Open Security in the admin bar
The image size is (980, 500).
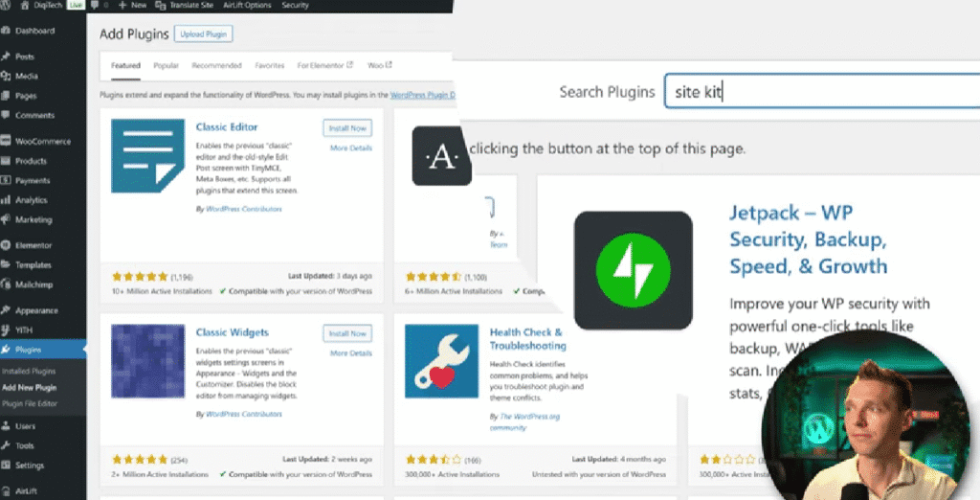pyautogui.click(x=295, y=5)
